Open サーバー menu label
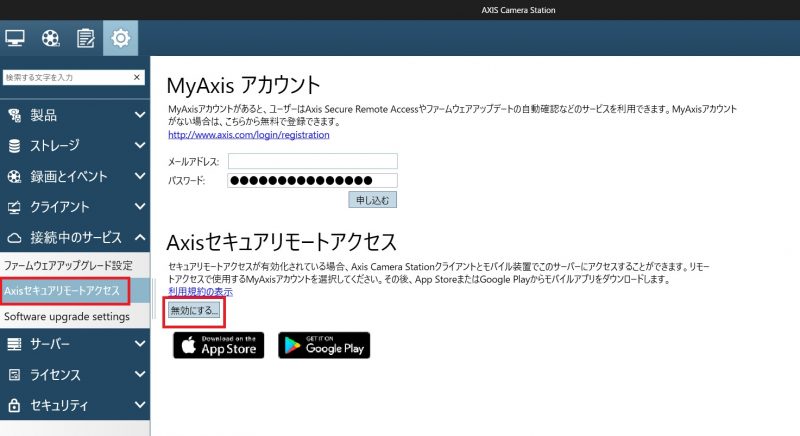The height and width of the screenshot is (436, 800). tap(49, 344)
